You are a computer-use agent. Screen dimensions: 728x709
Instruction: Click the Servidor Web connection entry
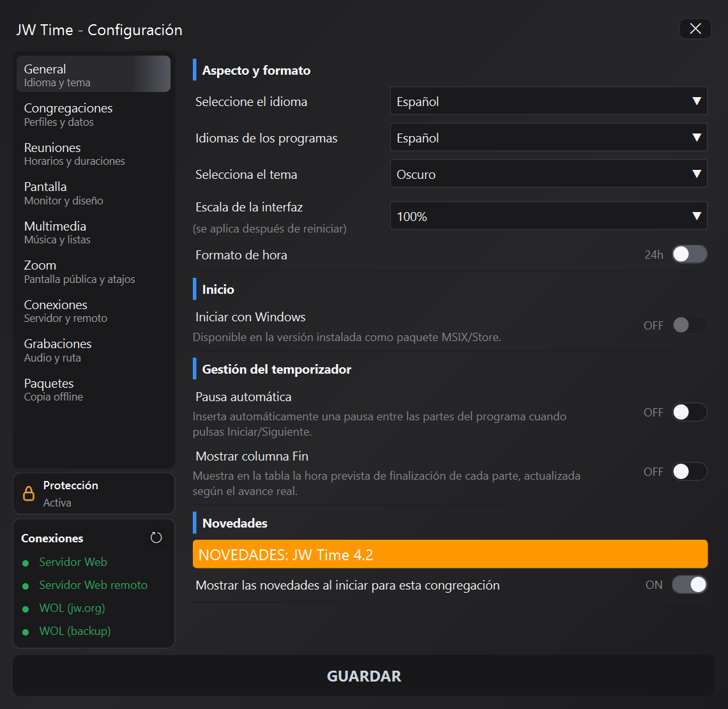click(x=73, y=562)
